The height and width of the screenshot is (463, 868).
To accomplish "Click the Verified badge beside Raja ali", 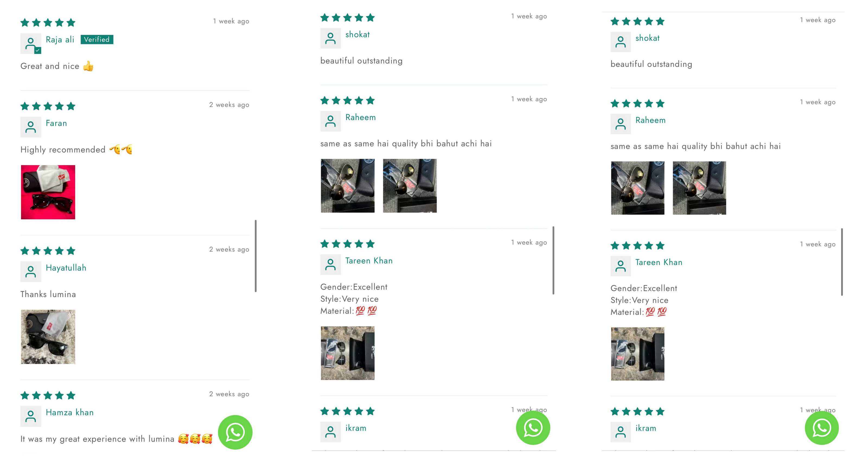I will [97, 39].
